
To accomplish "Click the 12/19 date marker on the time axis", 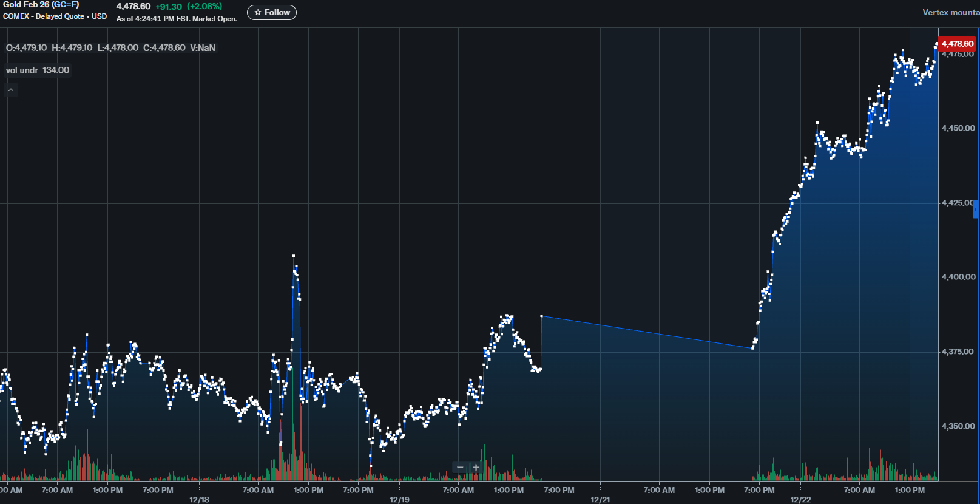I will coord(399,499).
